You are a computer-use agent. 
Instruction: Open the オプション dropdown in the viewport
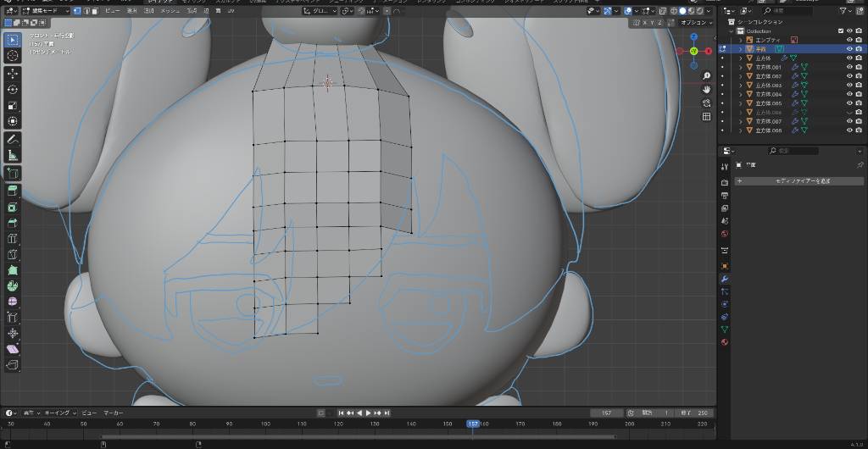coord(697,23)
